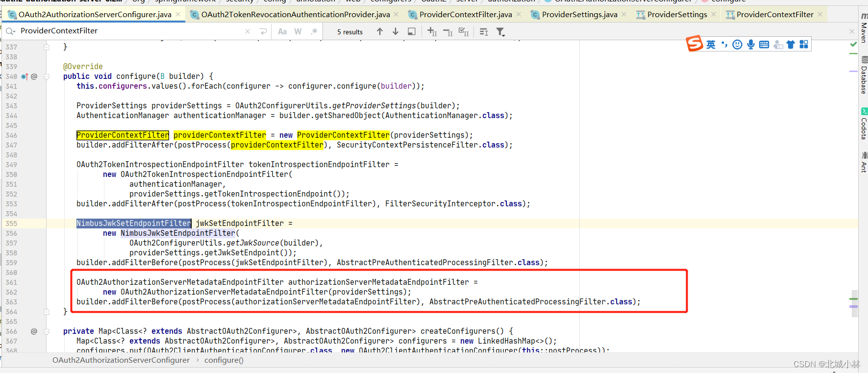Image resolution: width=868 pixels, height=373 pixels.
Task: Go to next search occurrence arrow
Action: (396, 31)
